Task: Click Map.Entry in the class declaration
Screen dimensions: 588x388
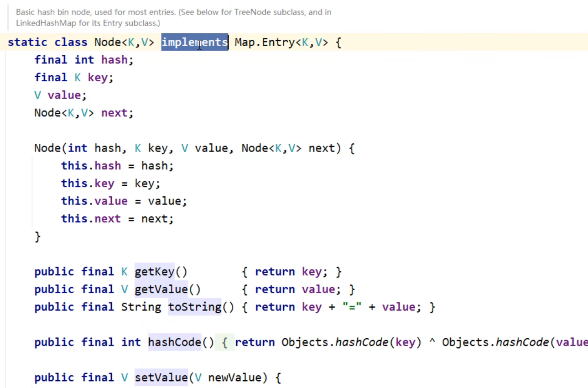Action: point(264,42)
